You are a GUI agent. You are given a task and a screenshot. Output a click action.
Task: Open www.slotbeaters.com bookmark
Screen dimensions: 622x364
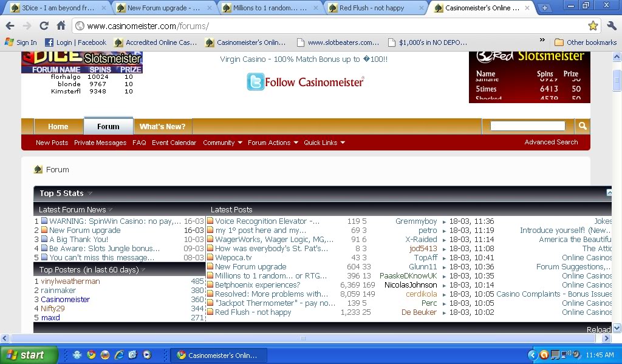coord(338,42)
